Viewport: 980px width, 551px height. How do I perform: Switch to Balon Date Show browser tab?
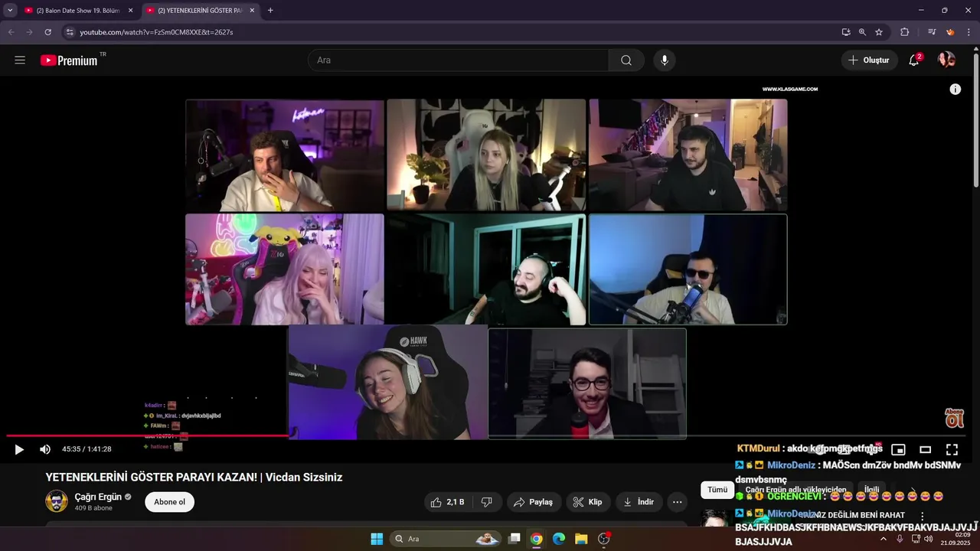point(77,11)
